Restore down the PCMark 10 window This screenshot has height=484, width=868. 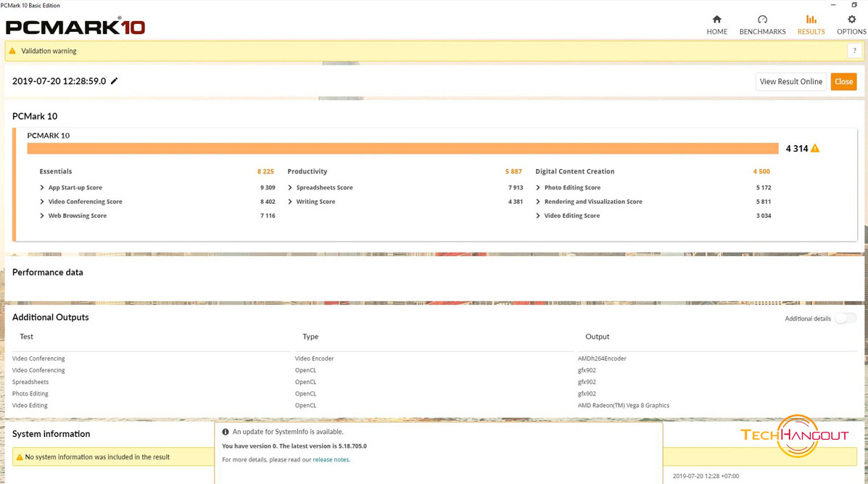coord(854,5)
